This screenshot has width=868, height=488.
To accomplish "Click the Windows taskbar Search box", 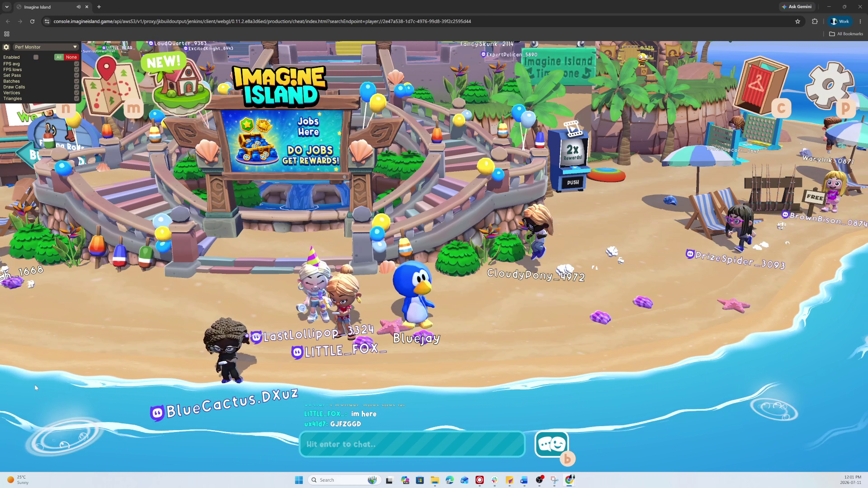I will [x=344, y=480].
